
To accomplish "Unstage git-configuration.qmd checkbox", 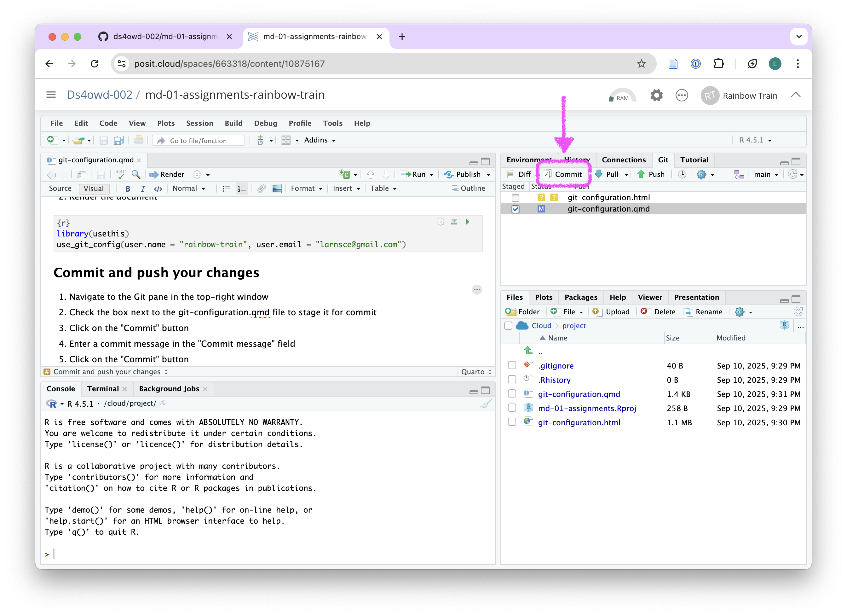I will [x=516, y=209].
